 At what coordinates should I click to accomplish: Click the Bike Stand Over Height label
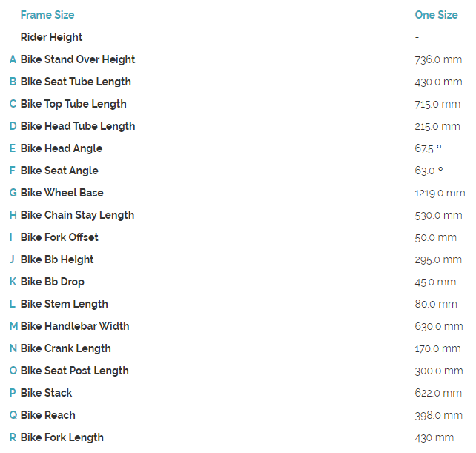[78, 59]
